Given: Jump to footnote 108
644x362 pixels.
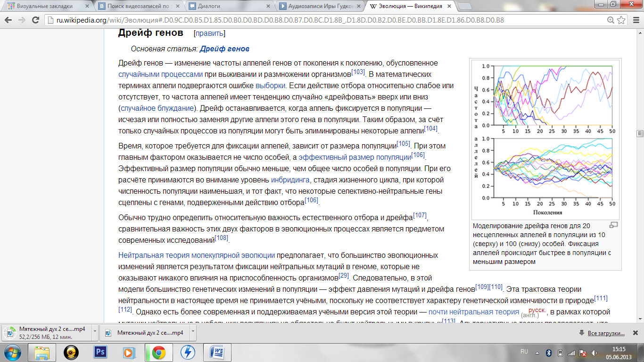Looking at the screenshot, I should [221, 238].
